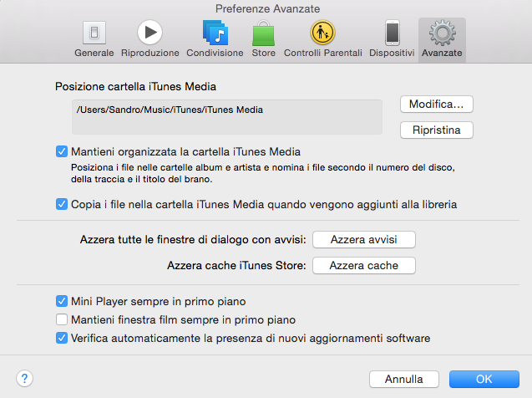This screenshot has height=398, width=532.
Task: Open the Generale preferences pane
Action: pos(94,39)
